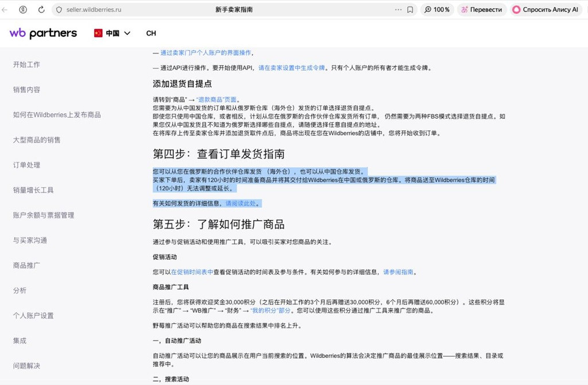Select the CH language option
588x385 pixels.
pos(151,33)
